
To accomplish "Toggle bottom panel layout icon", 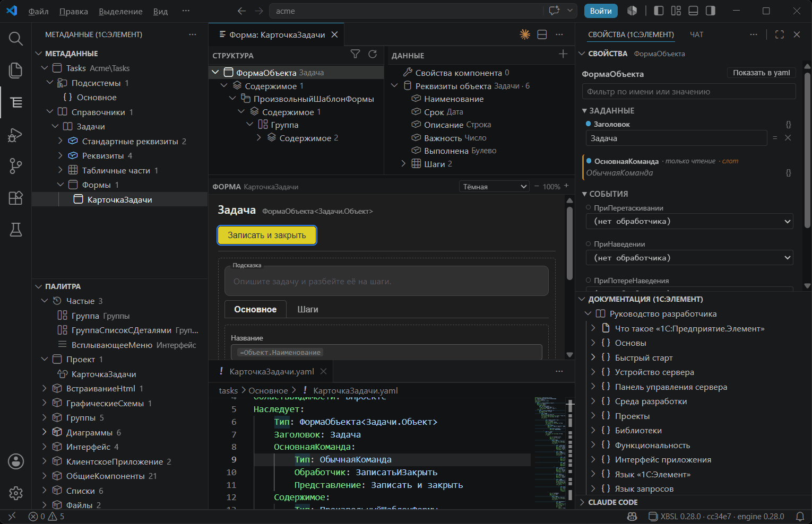I will 693,11.
